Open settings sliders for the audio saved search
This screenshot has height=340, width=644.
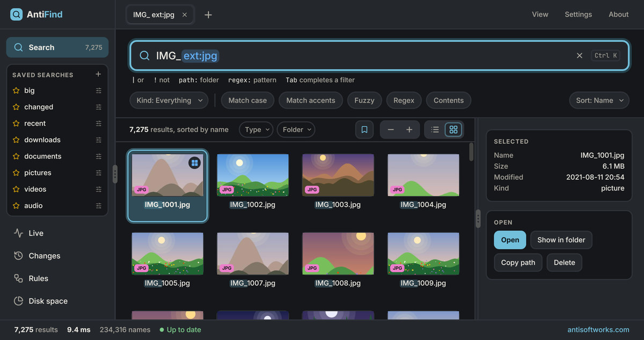point(99,206)
